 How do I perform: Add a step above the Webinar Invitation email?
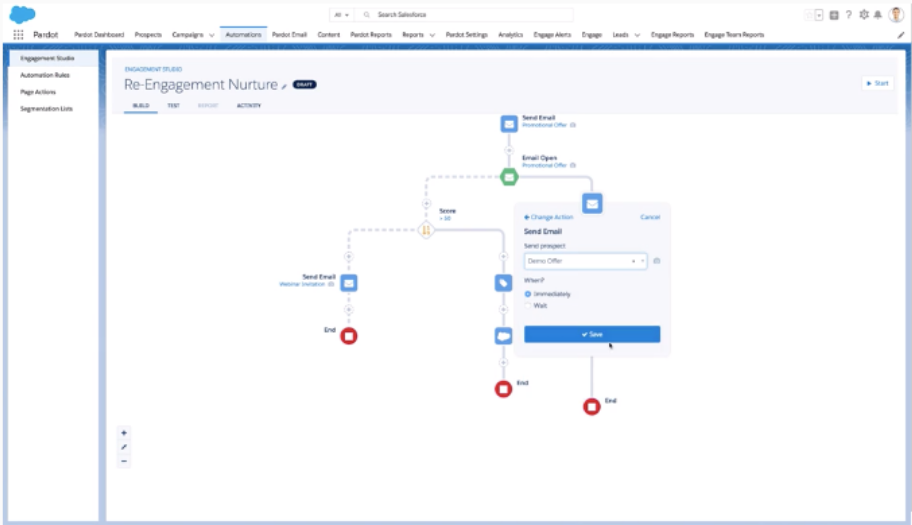tap(348, 256)
